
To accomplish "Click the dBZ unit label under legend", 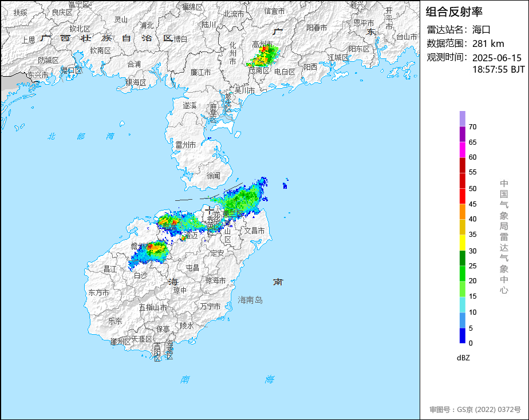I will (x=463, y=358).
